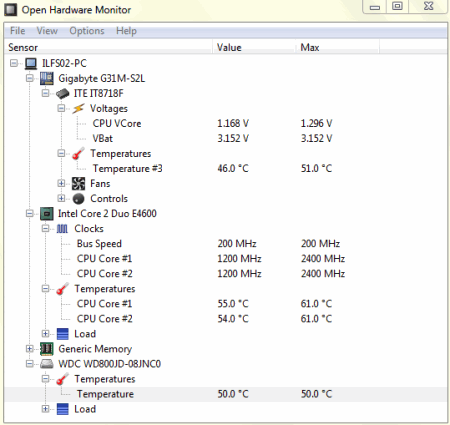Viewport: 450px width, 425px height.
Task: Close the Open Hardware Monitor window
Action: [x=428, y=7]
